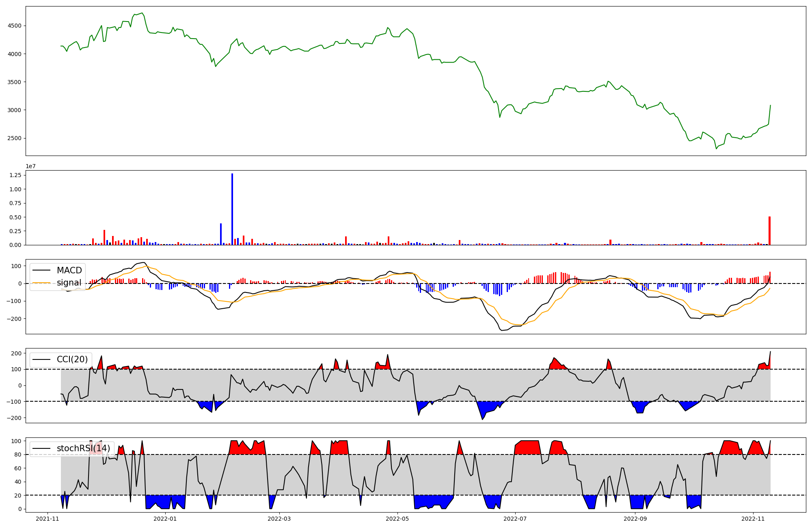Click the 2022-09 x-axis date label

pyautogui.click(x=635, y=519)
